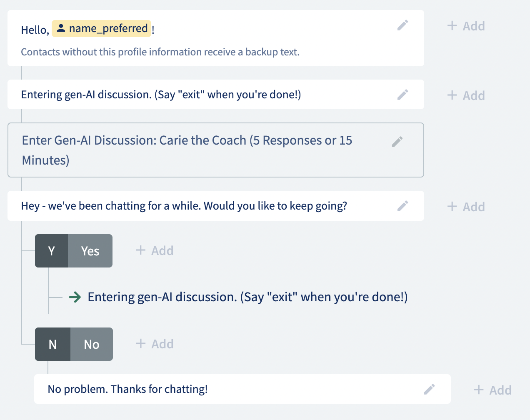Click Add next to the Yes response
The height and width of the screenshot is (420, 530).
pos(155,250)
